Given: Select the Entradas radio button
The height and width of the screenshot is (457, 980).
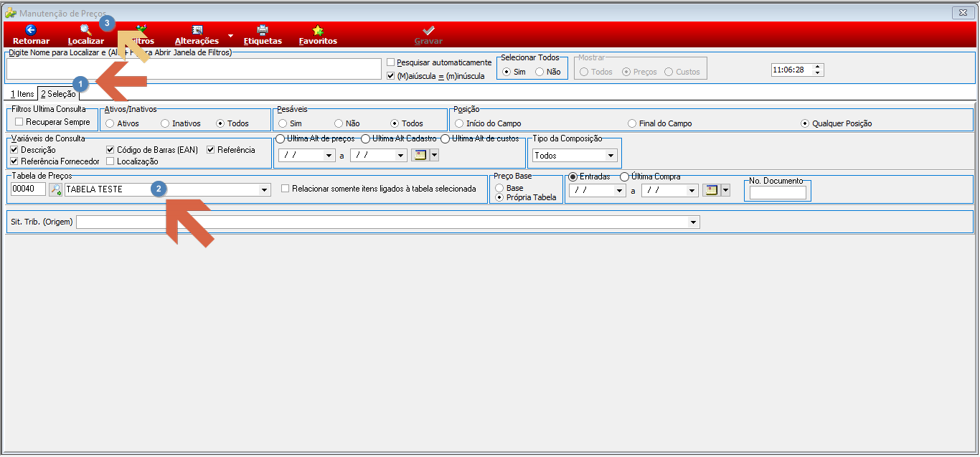Looking at the screenshot, I should pos(573,176).
